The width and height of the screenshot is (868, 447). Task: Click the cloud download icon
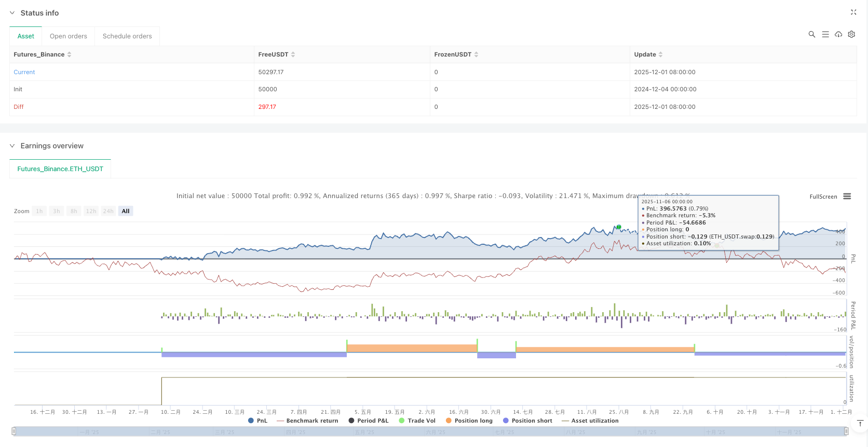(838, 34)
